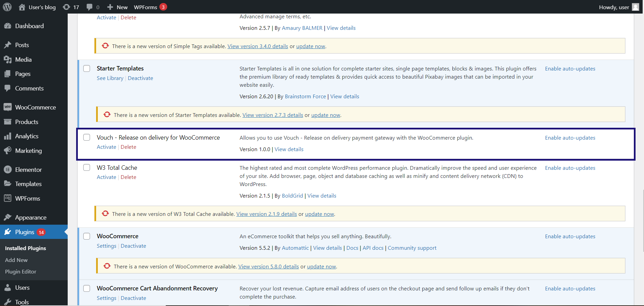The image size is (644, 306).
Task: Activate the Vouch plugin
Action: (107, 147)
